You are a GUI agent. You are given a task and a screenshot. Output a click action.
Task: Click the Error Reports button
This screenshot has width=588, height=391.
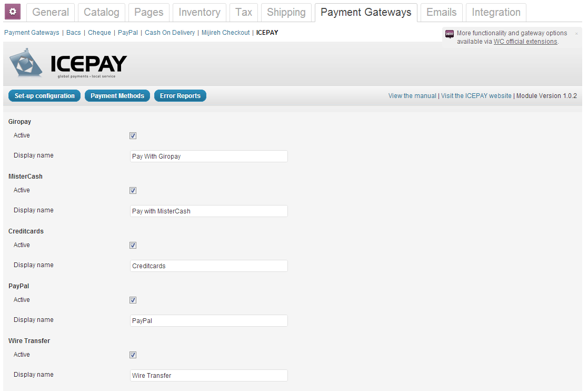[x=180, y=96]
